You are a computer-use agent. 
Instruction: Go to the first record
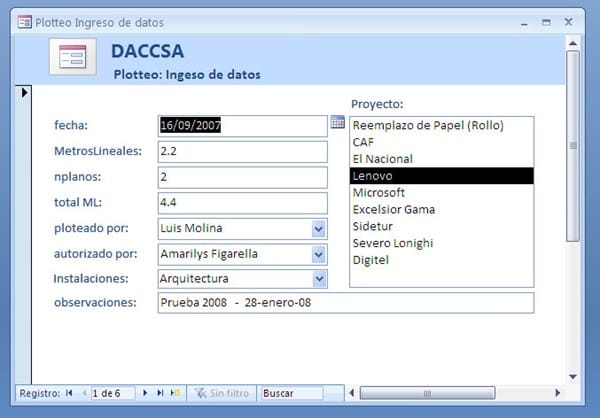pos(69,393)
